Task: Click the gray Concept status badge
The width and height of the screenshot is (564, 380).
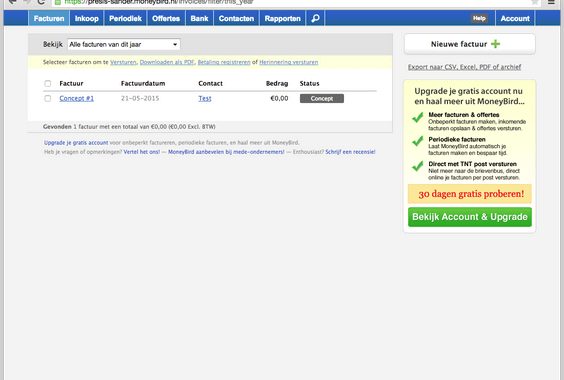Action: [x=322, y=98]
